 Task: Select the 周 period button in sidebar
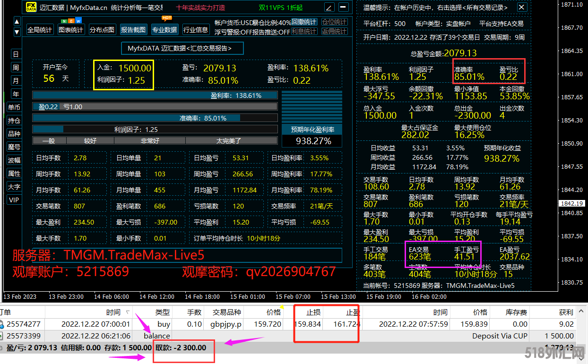(x=16, y=68)
